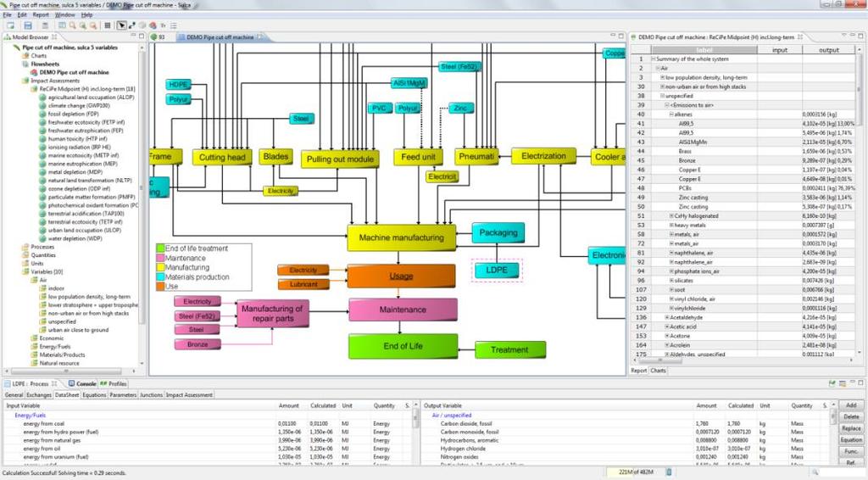The height and width of the screenshot is (480, 868).
Task: Select the 'energy from coal' input row
Action: coord(208,423)
